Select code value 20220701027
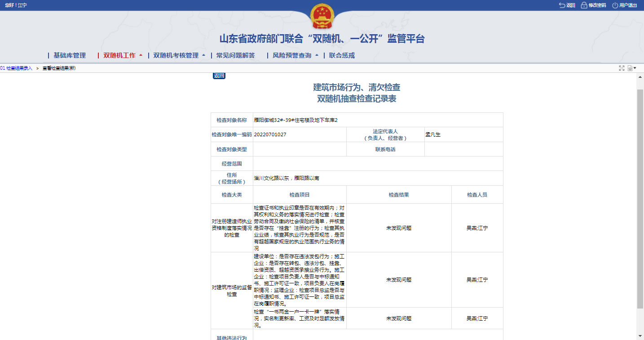 (x=270, y=134)
